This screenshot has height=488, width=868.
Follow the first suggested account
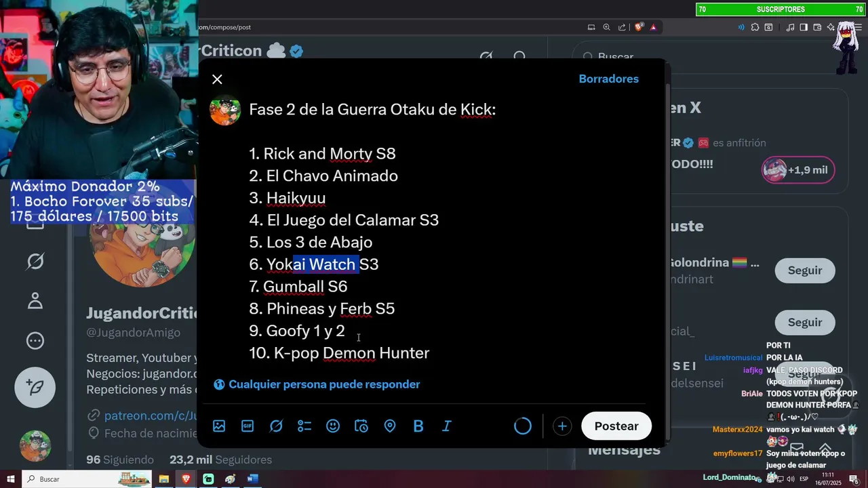coord(805,270)
